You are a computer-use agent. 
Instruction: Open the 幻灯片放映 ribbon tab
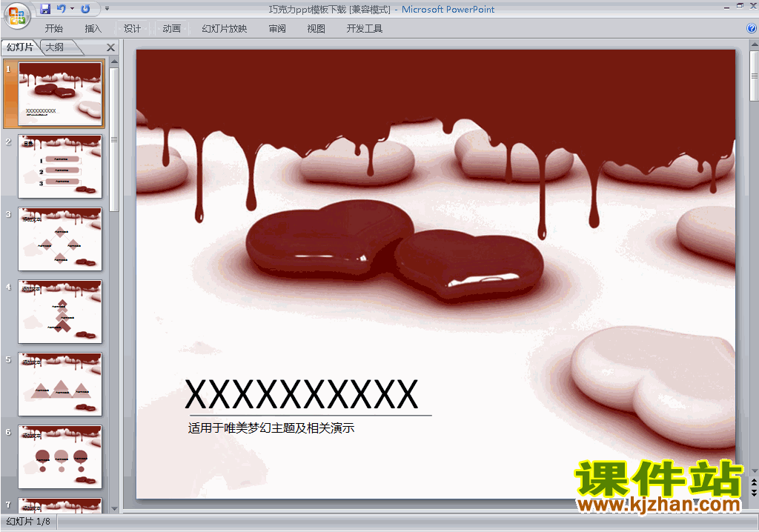point(224,29)
